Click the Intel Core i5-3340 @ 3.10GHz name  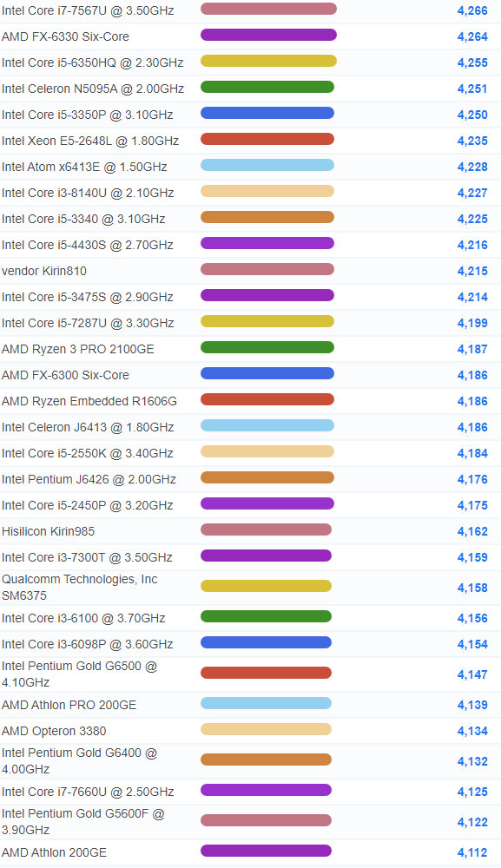pos(83,219)
